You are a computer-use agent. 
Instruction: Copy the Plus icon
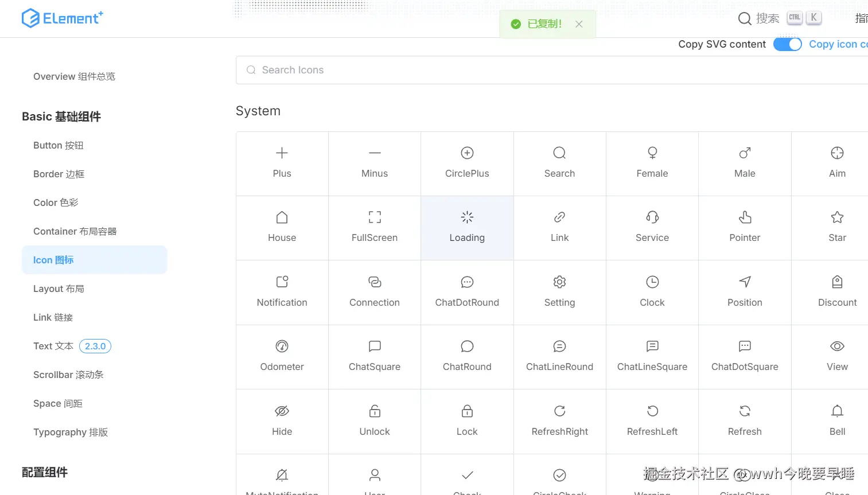282,164
